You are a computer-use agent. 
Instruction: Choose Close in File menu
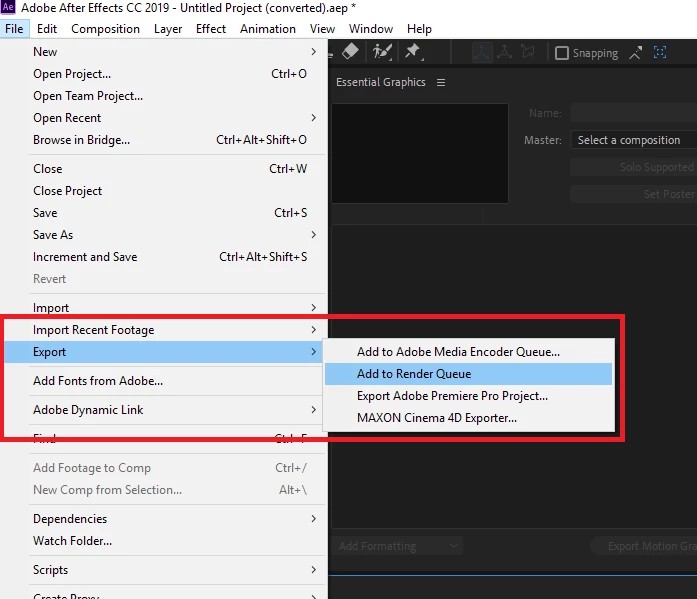[x=163, y=169]
